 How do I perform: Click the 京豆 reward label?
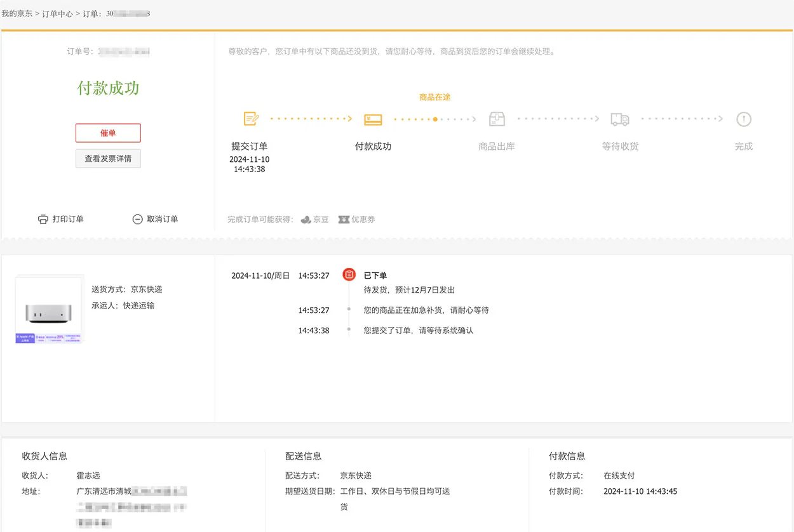[321, 219]
